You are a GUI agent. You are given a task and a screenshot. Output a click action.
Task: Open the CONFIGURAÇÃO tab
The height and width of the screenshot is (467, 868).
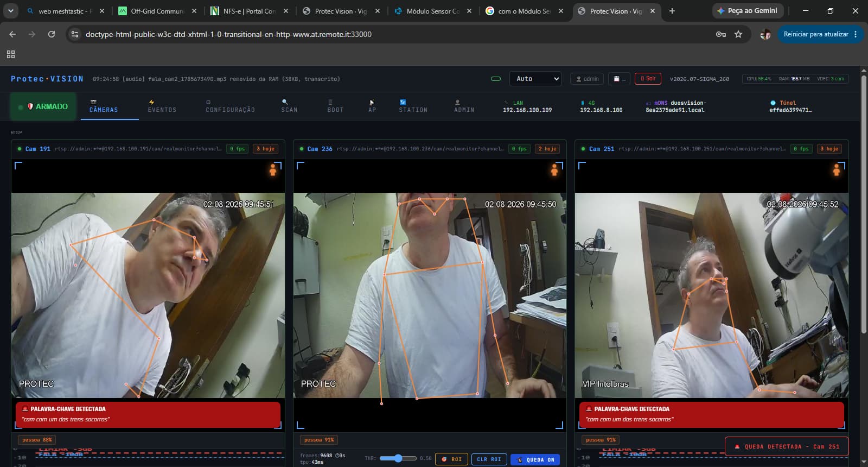pyautogui.click(x=230, y=106)
